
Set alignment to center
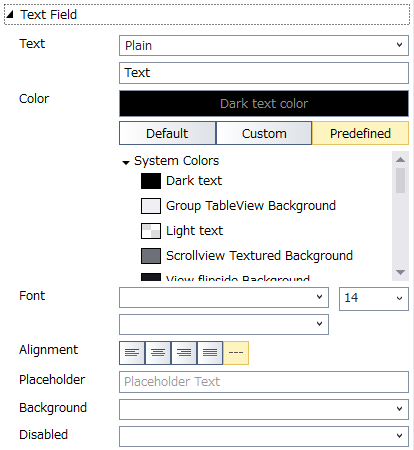tap(158, 353)
